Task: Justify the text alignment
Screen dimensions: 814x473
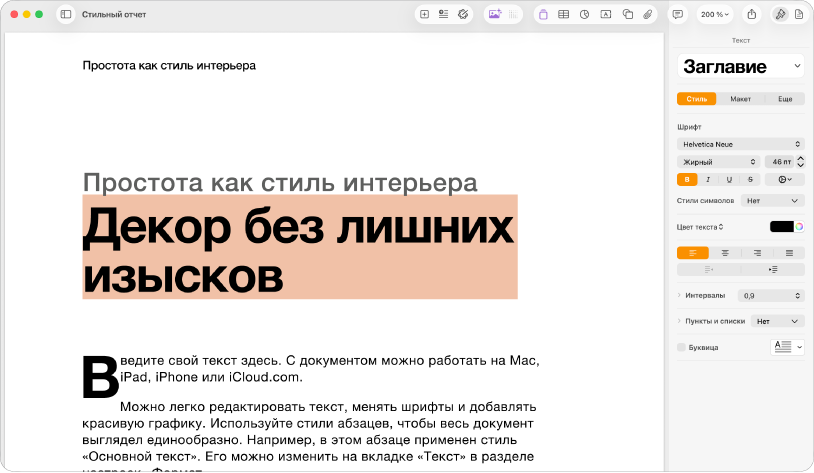Action: (789, 253)
